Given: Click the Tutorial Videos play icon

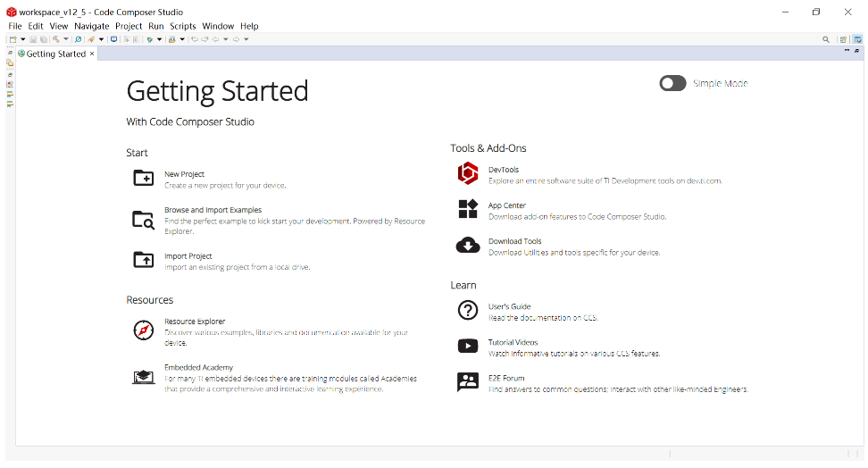Looking at the screenshot, I should pos(468,347).
